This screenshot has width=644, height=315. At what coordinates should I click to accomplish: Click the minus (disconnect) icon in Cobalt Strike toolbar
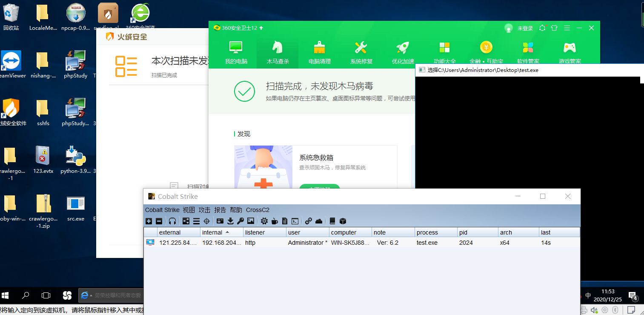coord(159,221)
